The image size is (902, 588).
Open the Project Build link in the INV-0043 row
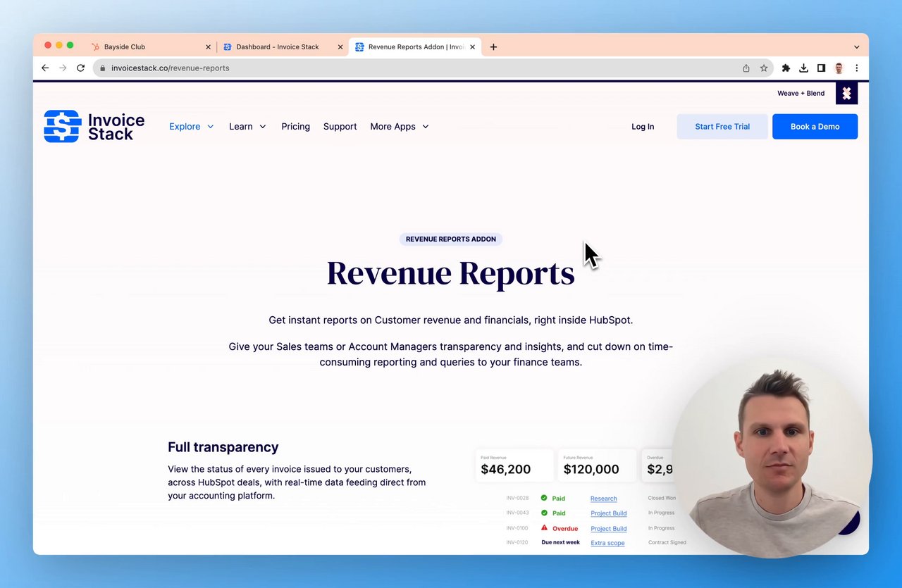[x=609, y=513]
